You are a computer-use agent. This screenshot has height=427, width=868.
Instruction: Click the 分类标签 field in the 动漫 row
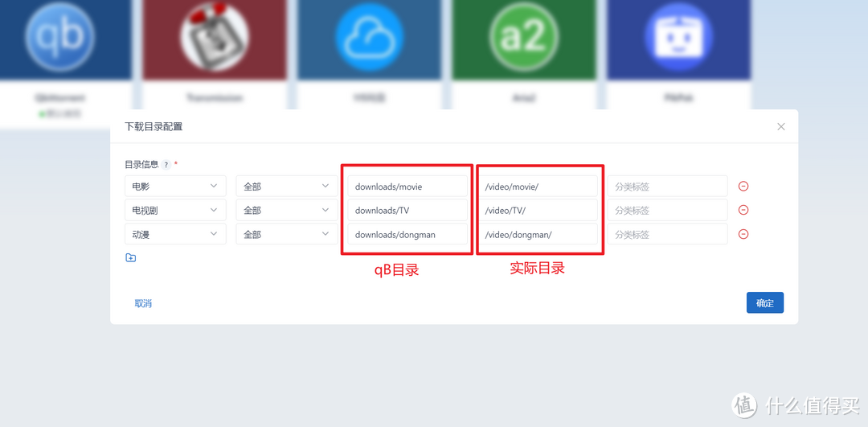(668, 234)
